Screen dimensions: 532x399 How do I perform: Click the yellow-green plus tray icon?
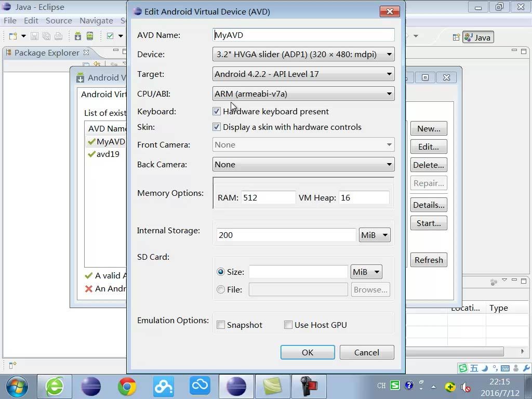450,387
